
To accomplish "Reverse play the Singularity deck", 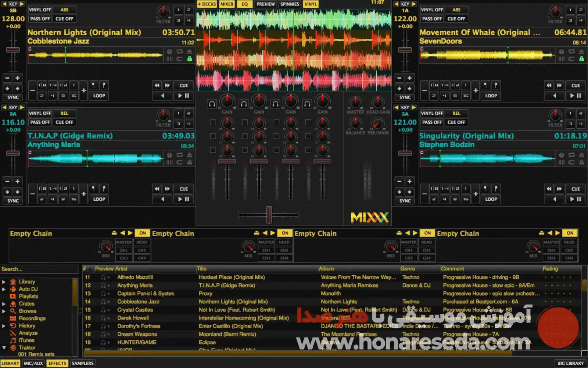I will pos(555,199).
